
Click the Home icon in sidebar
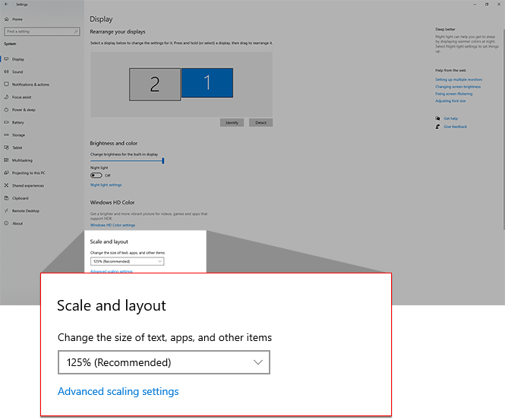point(7,19)
